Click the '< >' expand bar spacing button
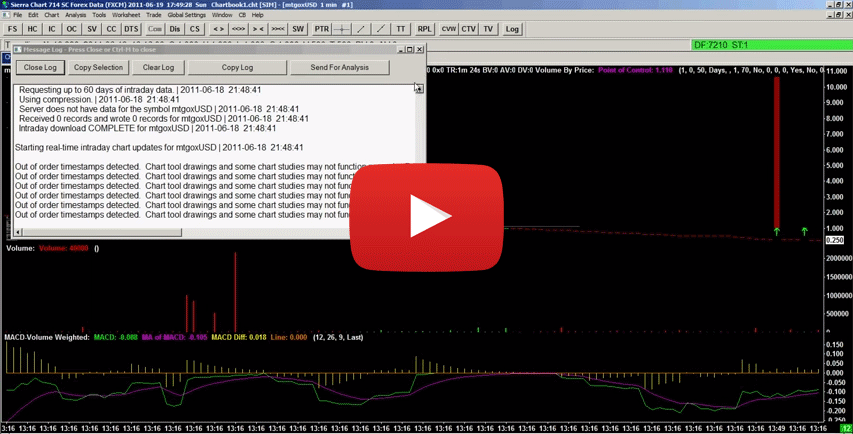Image resolution: width=853 pixels, height=434 pixels. coord(218,29)
